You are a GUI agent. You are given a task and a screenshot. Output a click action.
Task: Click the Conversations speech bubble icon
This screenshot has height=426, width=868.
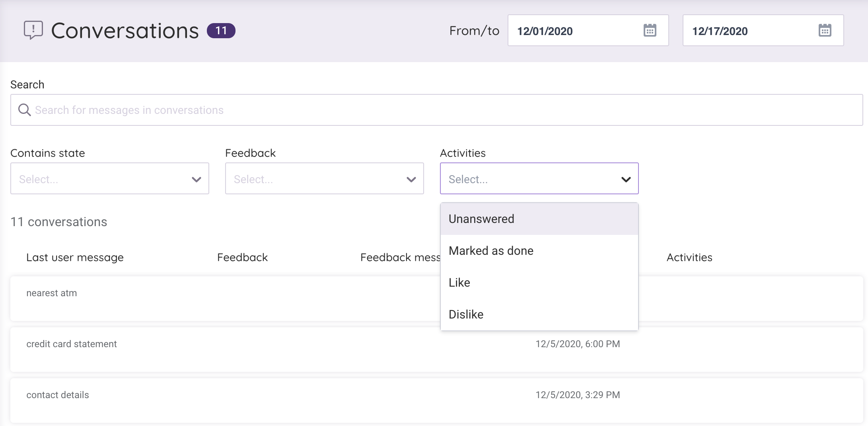pyautogui.click(x=33, y=30)
